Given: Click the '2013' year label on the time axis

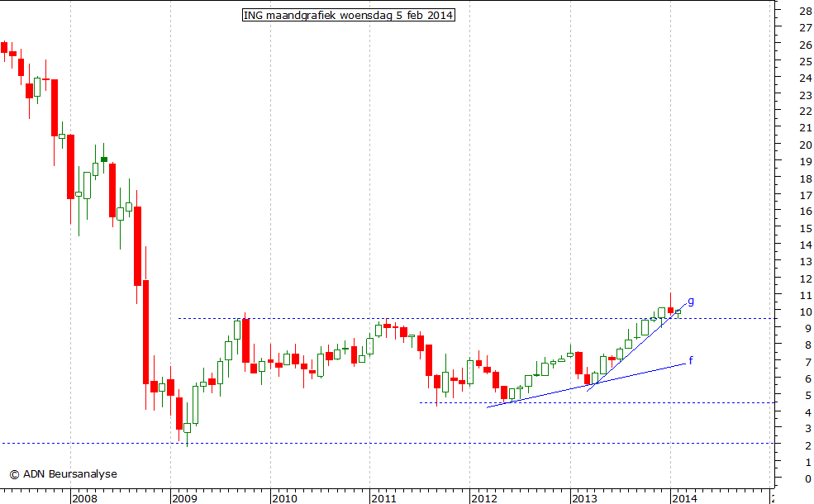Looking at the screenshot, I should 584,498.
